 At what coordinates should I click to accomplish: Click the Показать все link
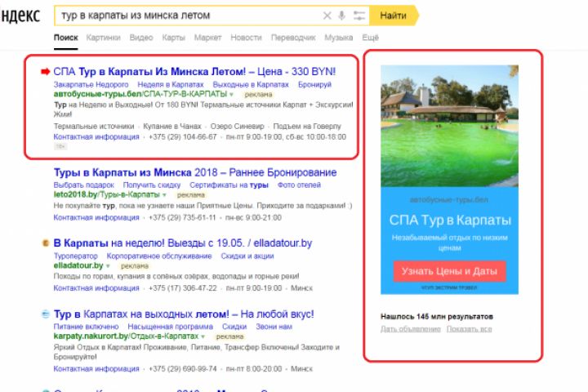[x=469, y=329]
